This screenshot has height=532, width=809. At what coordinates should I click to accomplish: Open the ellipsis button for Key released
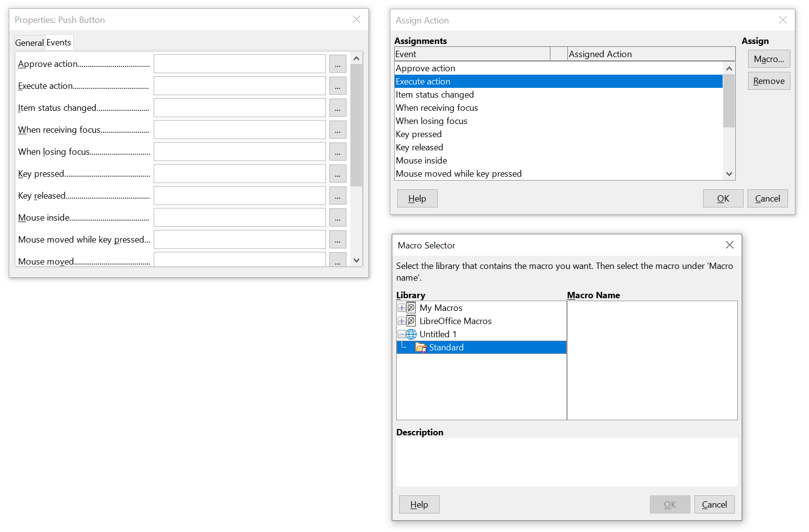tap(338, 196)
